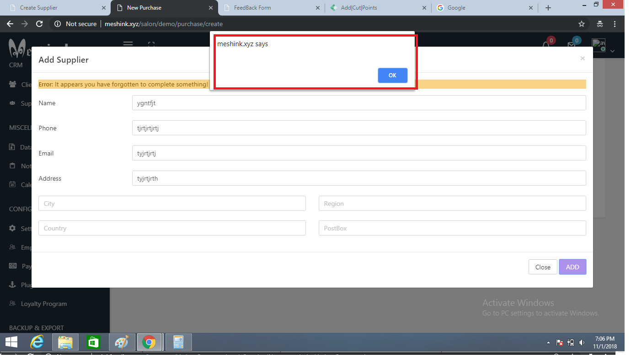Click the Country input field

tap(172, 228)
